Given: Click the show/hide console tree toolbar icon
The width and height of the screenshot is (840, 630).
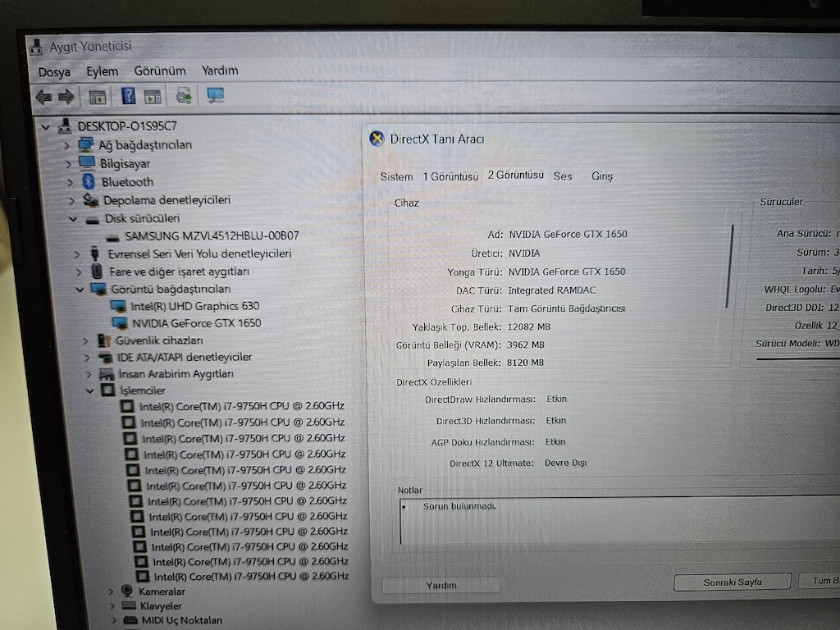Looking at the screenshot, I should tap(98, 97).
